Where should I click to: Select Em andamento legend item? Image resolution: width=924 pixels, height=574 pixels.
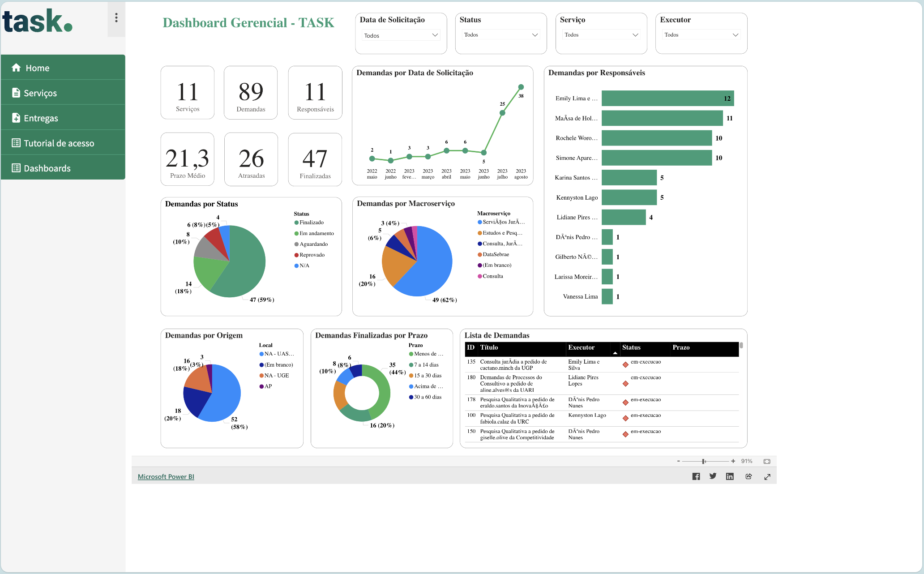click(314, 233)
